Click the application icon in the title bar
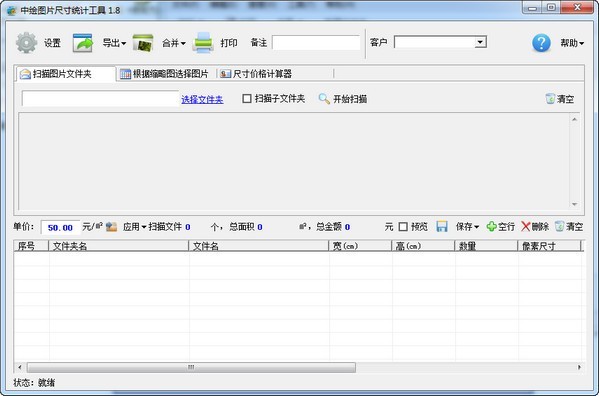Viewport: 599px width, 396px height. [x=11, y=10]
